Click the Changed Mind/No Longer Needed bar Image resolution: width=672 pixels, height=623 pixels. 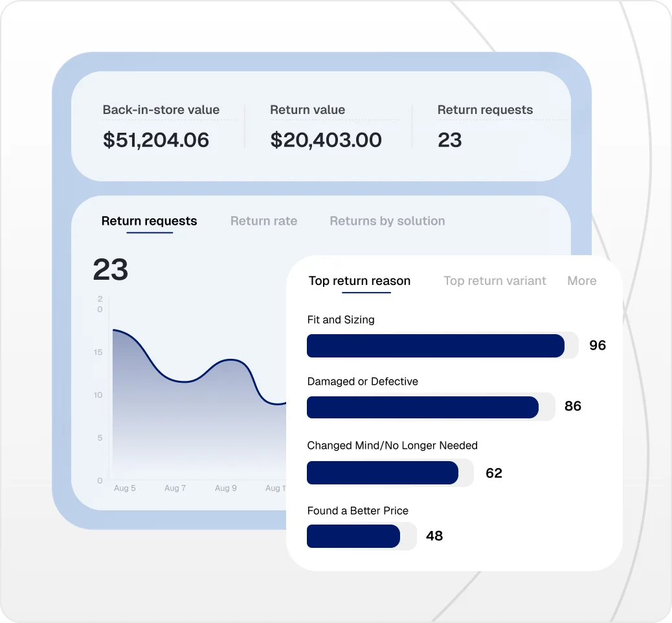click(x=382, y=473)
